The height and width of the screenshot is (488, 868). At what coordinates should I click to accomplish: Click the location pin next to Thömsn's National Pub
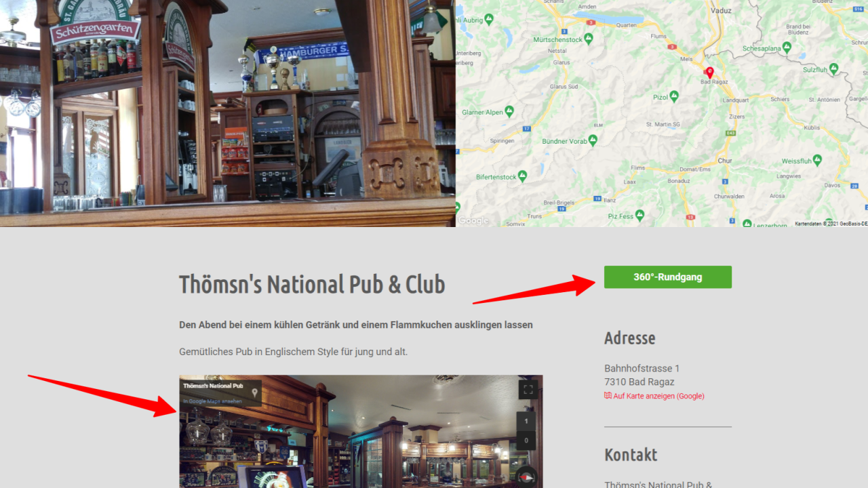click(255, 392)
